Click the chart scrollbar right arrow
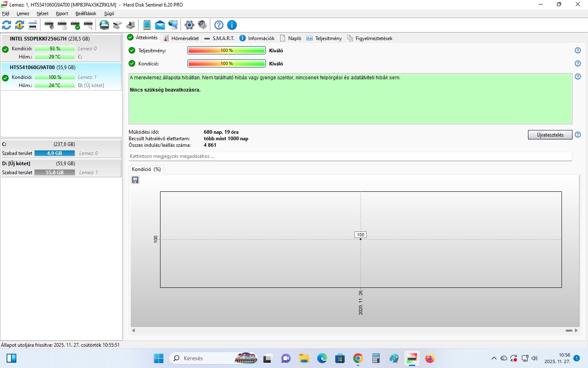This screenshot has width=588, height=368. [x=576, y=330]
